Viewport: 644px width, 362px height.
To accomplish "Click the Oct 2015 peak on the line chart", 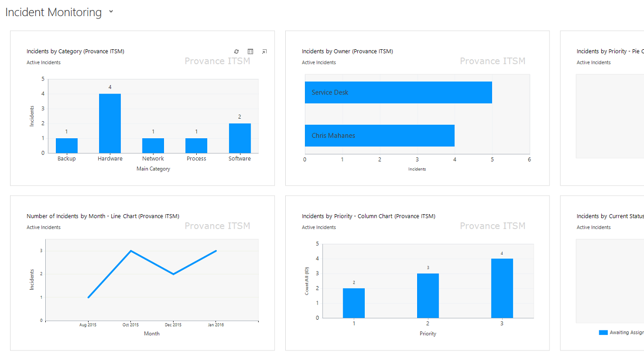I will [x=130, y=249].
